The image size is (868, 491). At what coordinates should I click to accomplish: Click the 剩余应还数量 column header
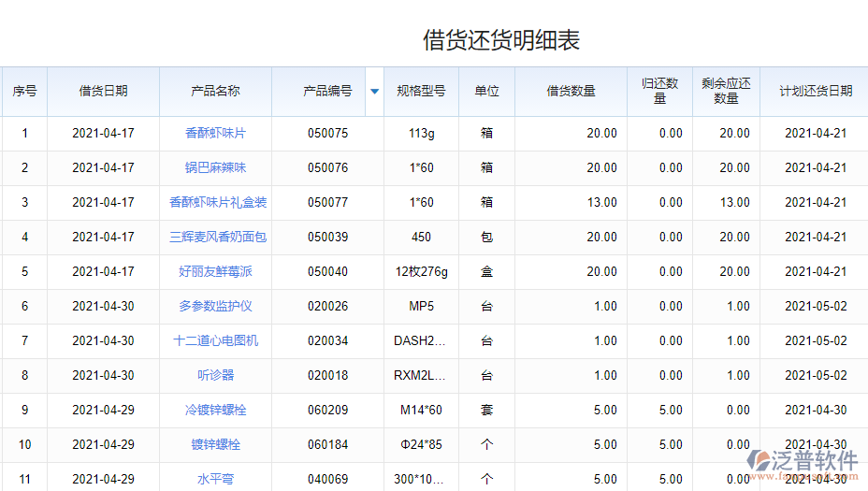click(x=726, y=92)
